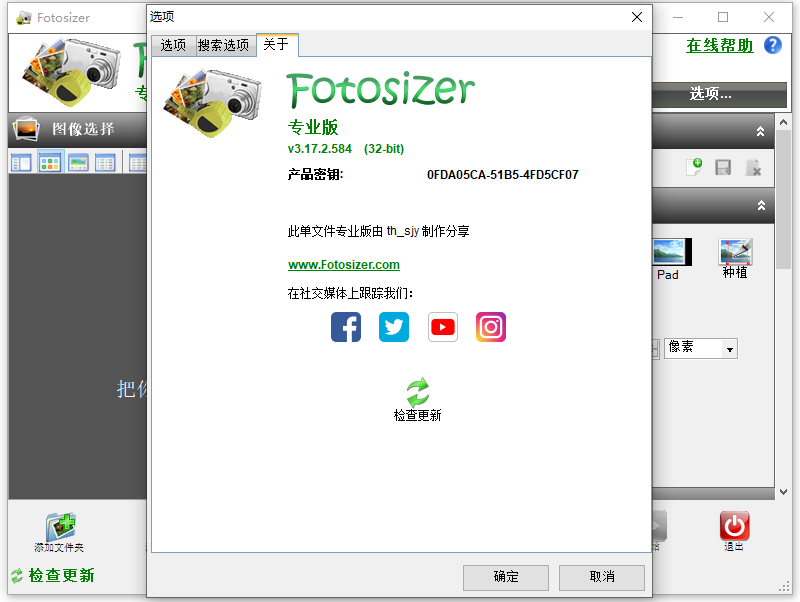Screen dimensions: 800x602
Task: Click the 检查更新 link at bottom left
Action: (x=61, y=575)
